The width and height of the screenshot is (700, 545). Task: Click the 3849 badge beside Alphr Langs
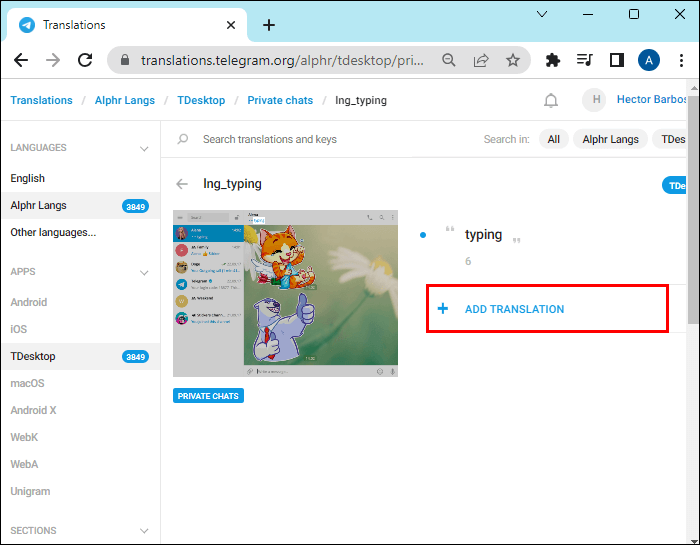(135, 206)
